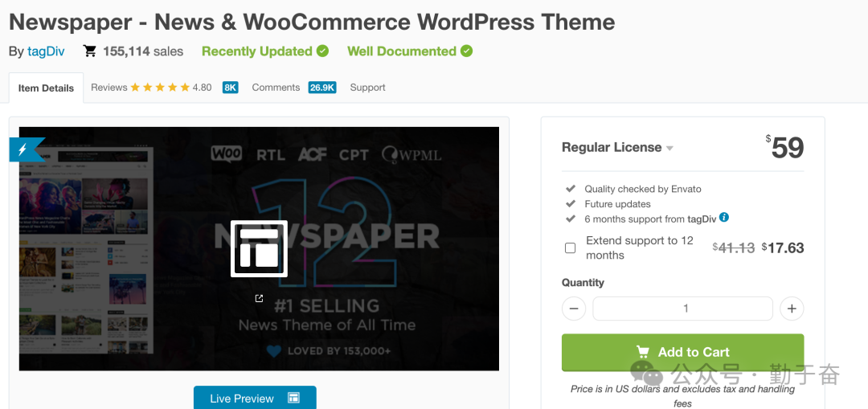Screen dimensions: 868x409
Task: Click the shopping cart icon beside sales count
Action: pos(89,51)
